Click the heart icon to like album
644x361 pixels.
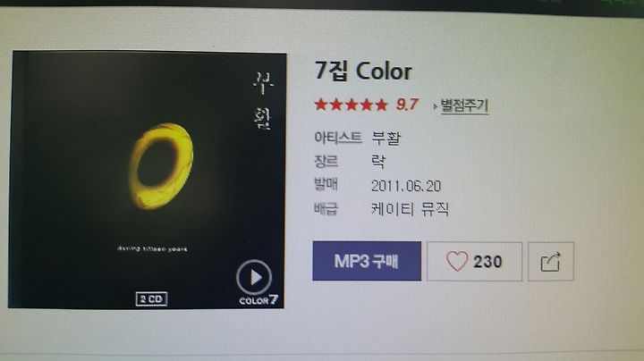(457, 261)
